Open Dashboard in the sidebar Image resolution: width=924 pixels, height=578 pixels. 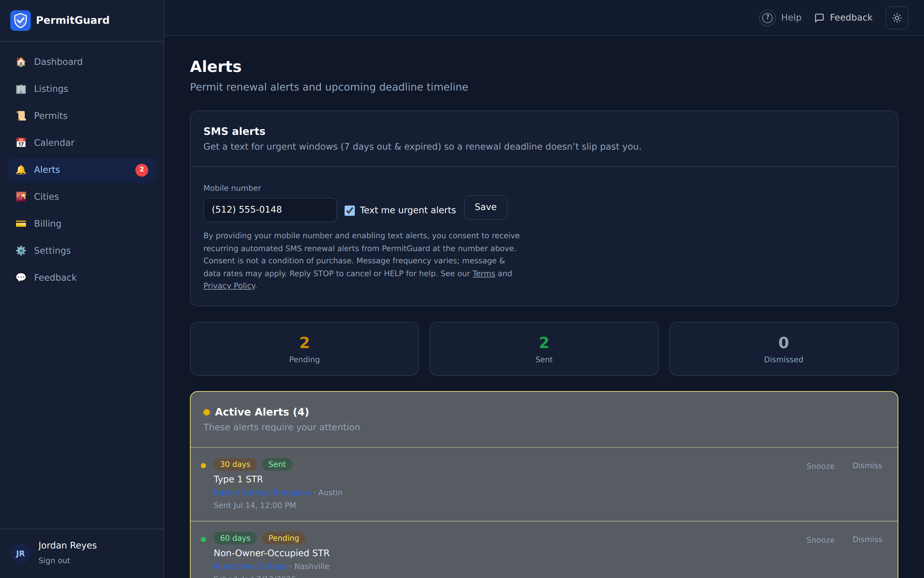point(82,62)
